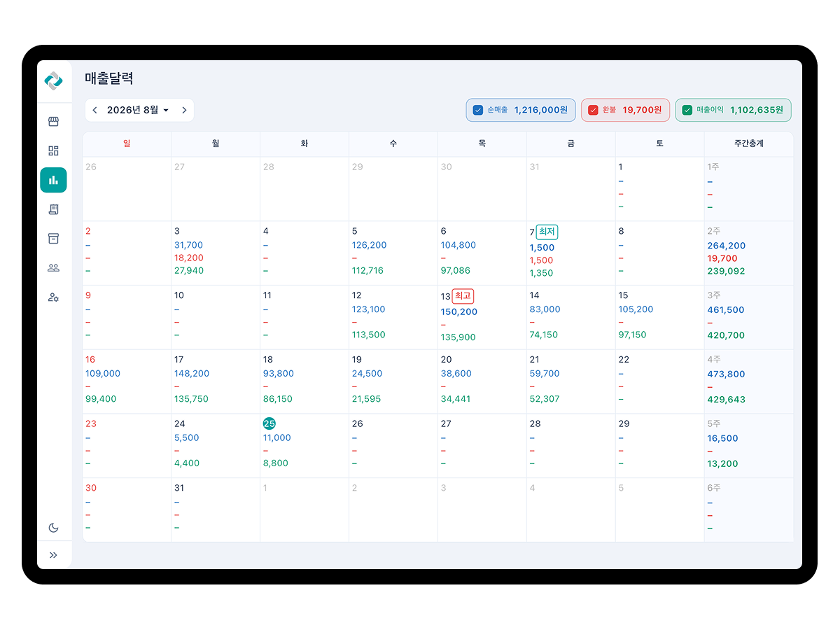The width and height of the screenshot is (840, 630).
Task: Click refund 18,200 on day 3
Action: click(189, 258)
